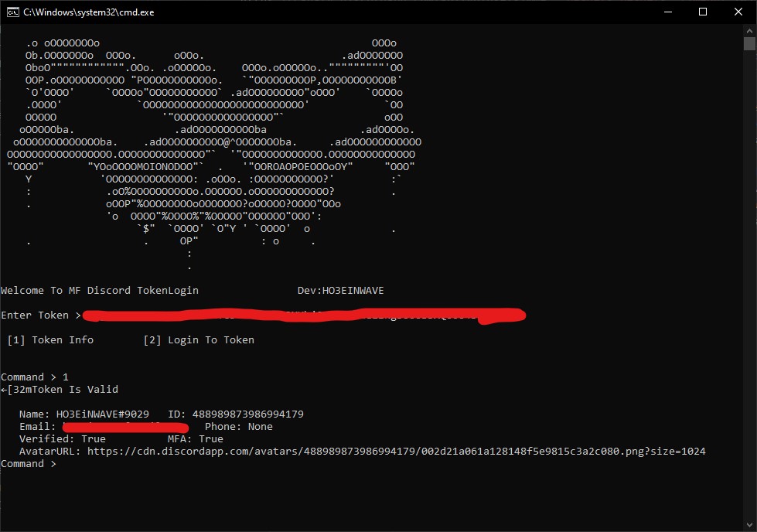
Task: Click the 'Name: HO3EiNWAVE#9029' text
Action: point(84,414)
